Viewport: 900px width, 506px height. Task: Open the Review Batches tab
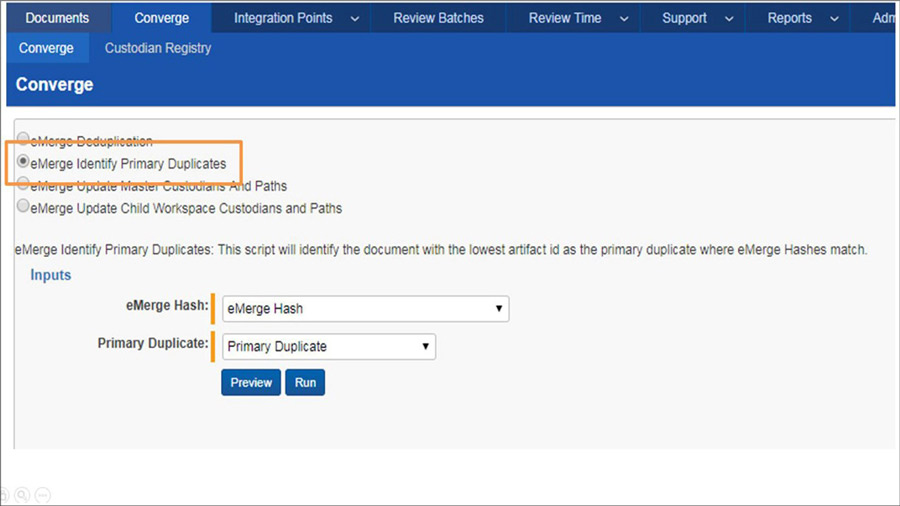[x=438, y=18]
